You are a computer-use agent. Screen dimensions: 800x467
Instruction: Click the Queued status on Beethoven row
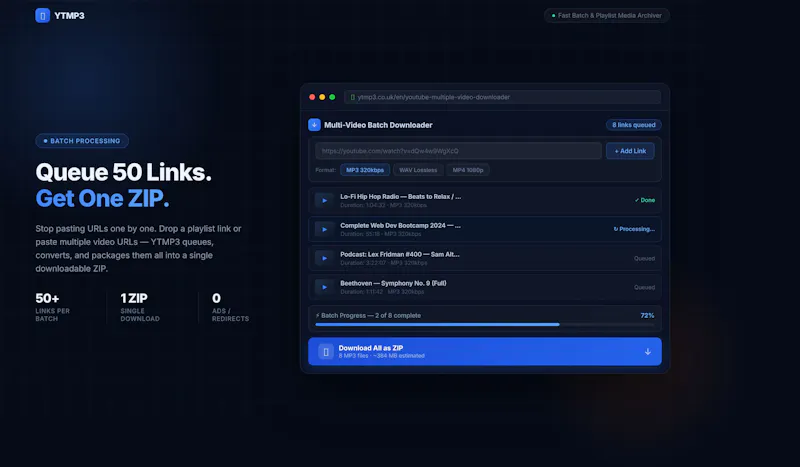pos(644,287)
